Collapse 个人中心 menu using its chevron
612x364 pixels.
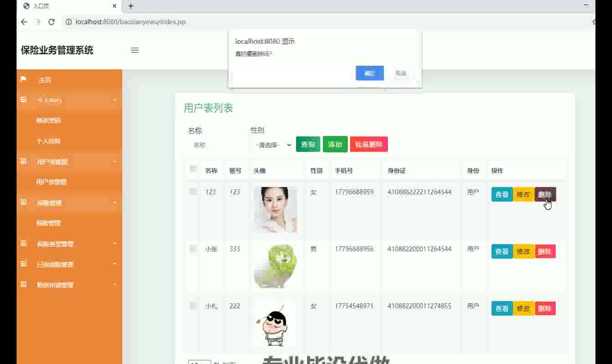pos(115,100)
